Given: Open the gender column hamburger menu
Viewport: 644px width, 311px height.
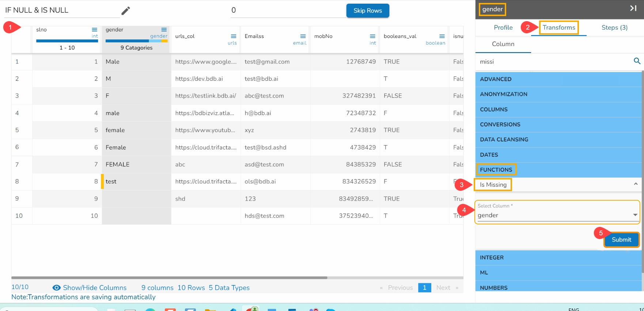Looking at the screenshot, I should pyautogui.click(x=164, y=30).
